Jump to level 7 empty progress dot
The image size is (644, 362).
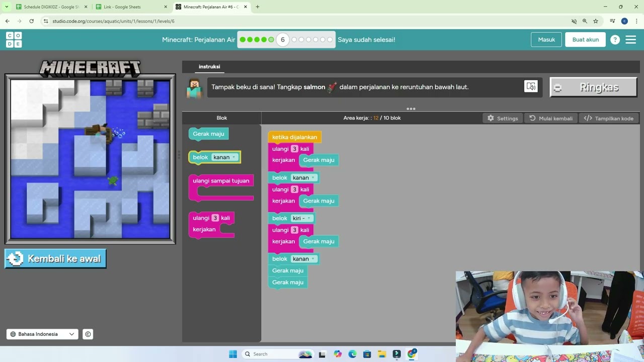click(x=294, y=40)
